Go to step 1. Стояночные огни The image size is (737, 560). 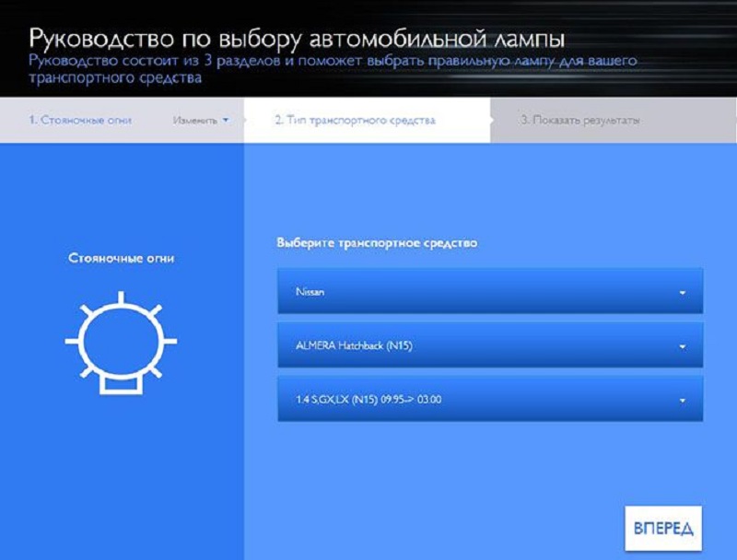80,121
